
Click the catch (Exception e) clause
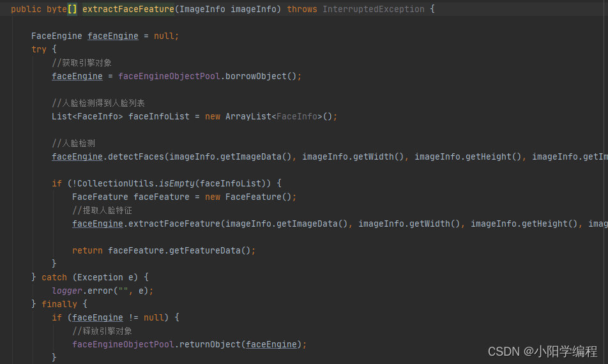pyautogui.click(x=89, y=277)
